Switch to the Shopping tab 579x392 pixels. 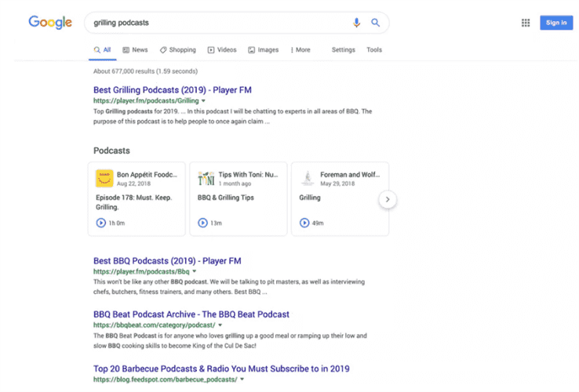tap(177, 50)
